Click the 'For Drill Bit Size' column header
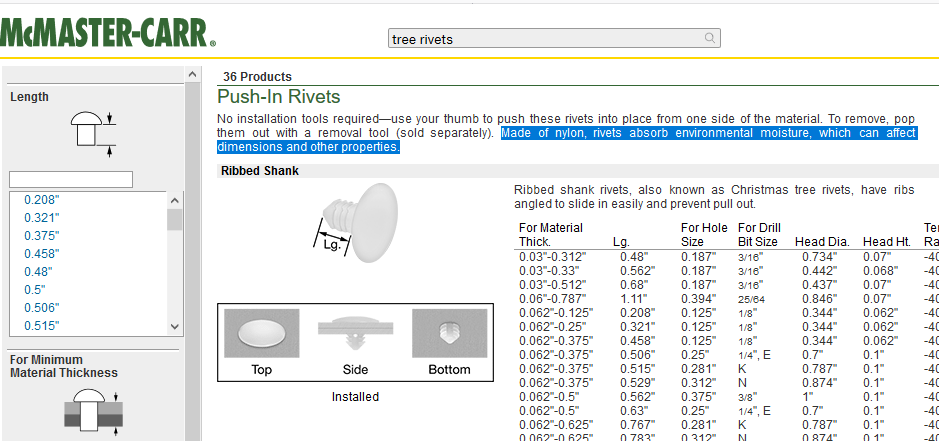 click(x=759, y=235)
